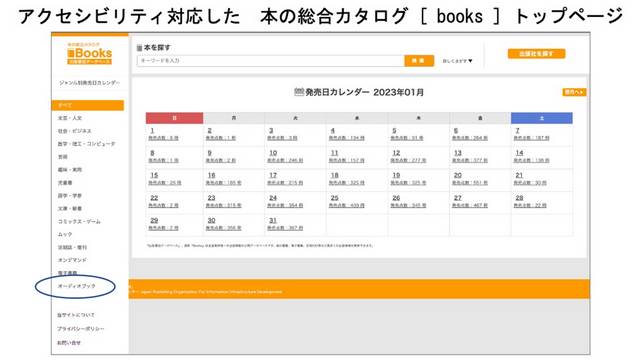The width and height of the screenshot is (640, 360).
Task: Click calendar date 8 link
Action: coord(152,153)
